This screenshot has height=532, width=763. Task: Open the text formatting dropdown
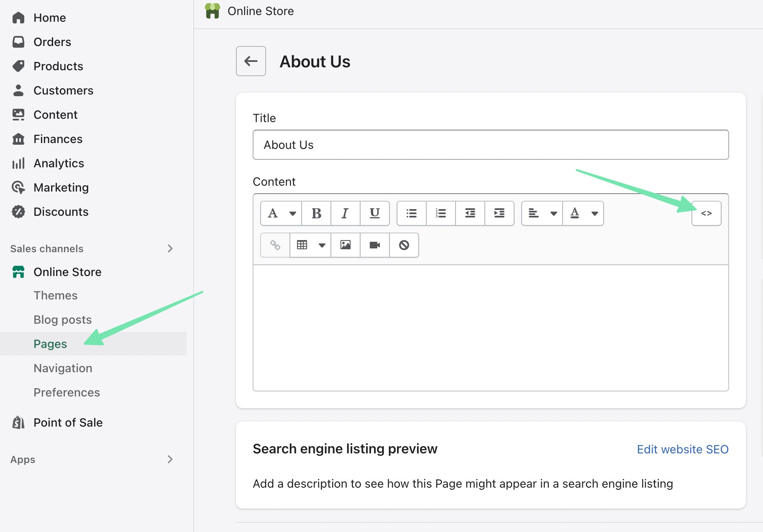(281, 213)
